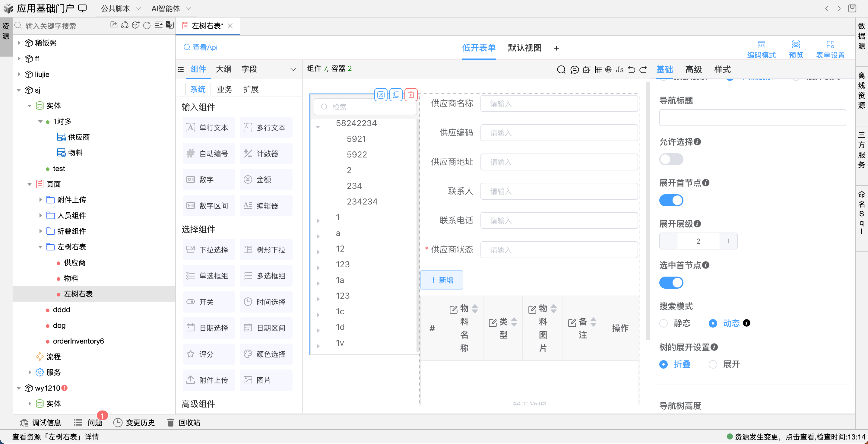Click the 编码模式 code mode icon
Image resolution: width=868 pixels, height=444 pixels.
tap(761, 45)
